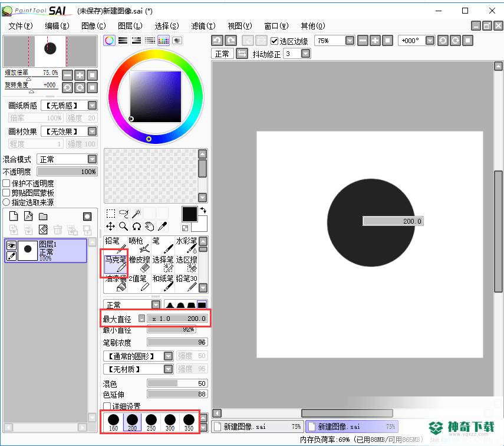Select 指定选取来源 radio option
Viewport: 504px width, 446px height.
[6, 202]
